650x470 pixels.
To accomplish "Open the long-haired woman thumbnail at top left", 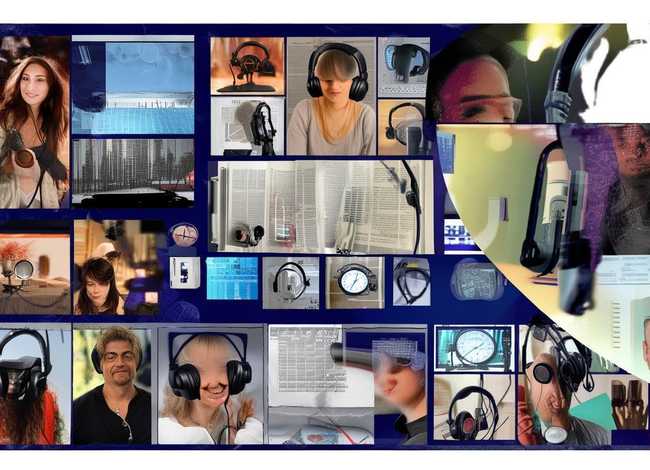I will coord(34,122).
